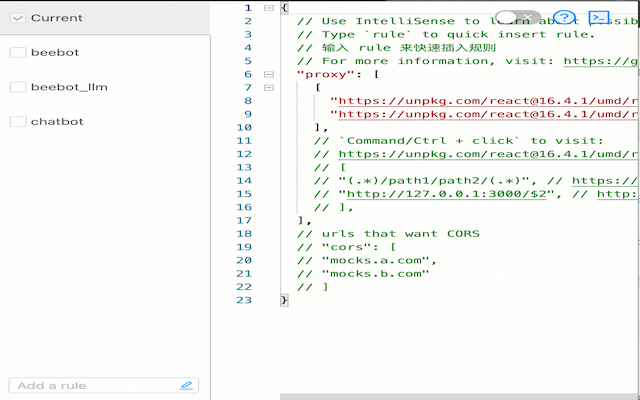
Task: Select the beebot rule label
Action: pos(55,52)
